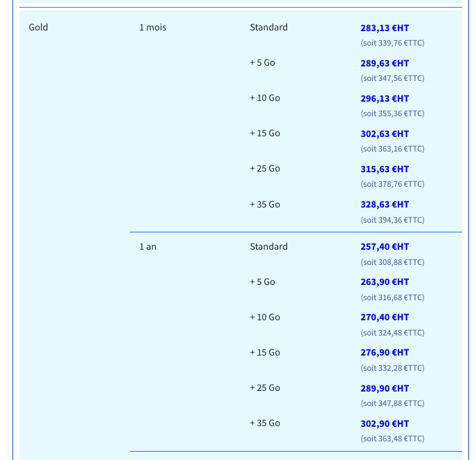Click the "+ 5 Go" option under 1 mois
Viewport: 476px width, 460px height.
(262, 63)
